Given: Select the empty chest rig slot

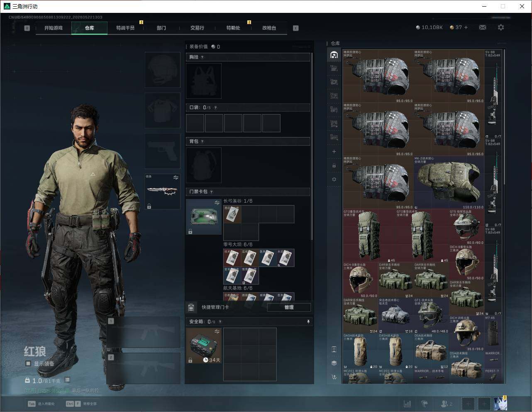Looking at the screenshot, I should point(204,81).
